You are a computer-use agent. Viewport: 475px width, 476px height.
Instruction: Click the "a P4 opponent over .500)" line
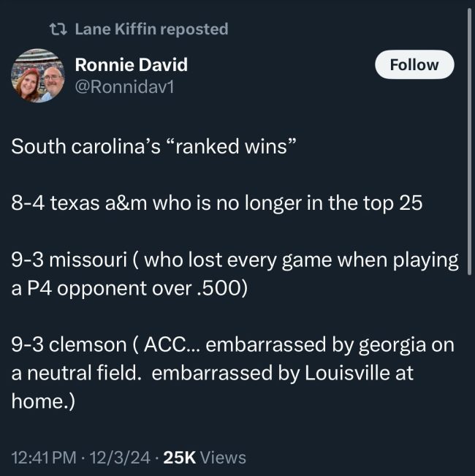point(130,287)
